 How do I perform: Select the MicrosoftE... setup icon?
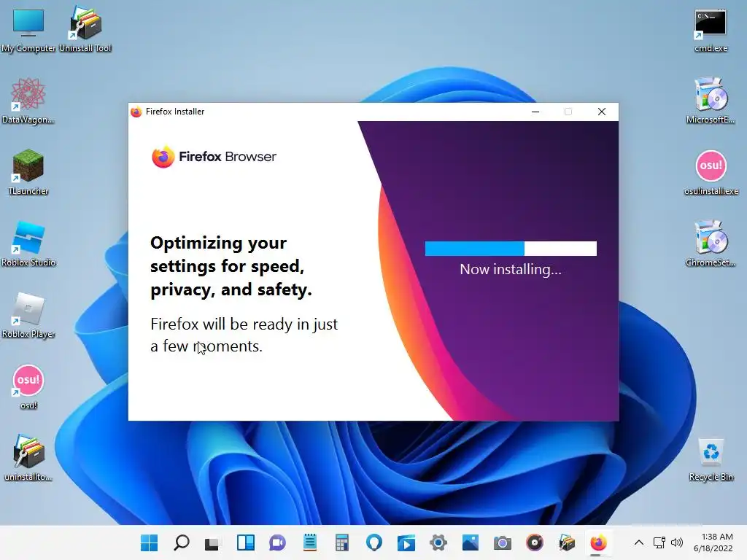point(711,101)
